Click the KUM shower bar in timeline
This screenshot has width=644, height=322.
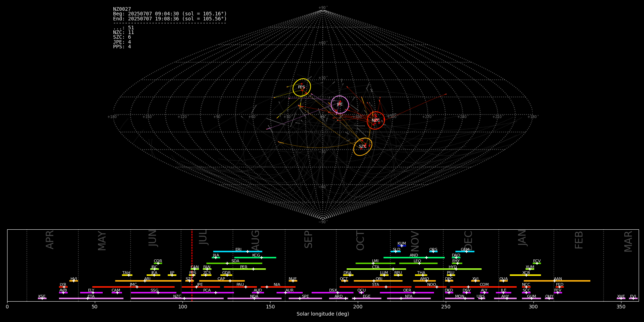402,246
